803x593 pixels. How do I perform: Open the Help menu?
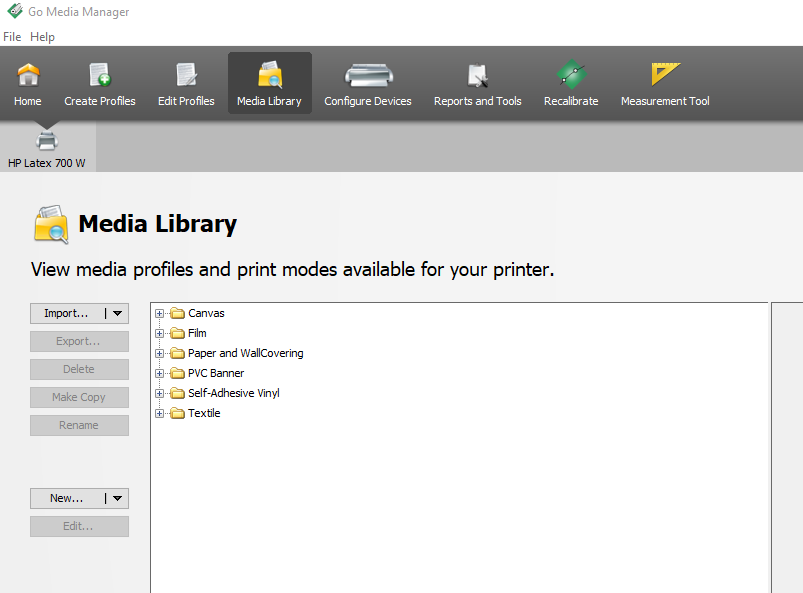[42, 37]
